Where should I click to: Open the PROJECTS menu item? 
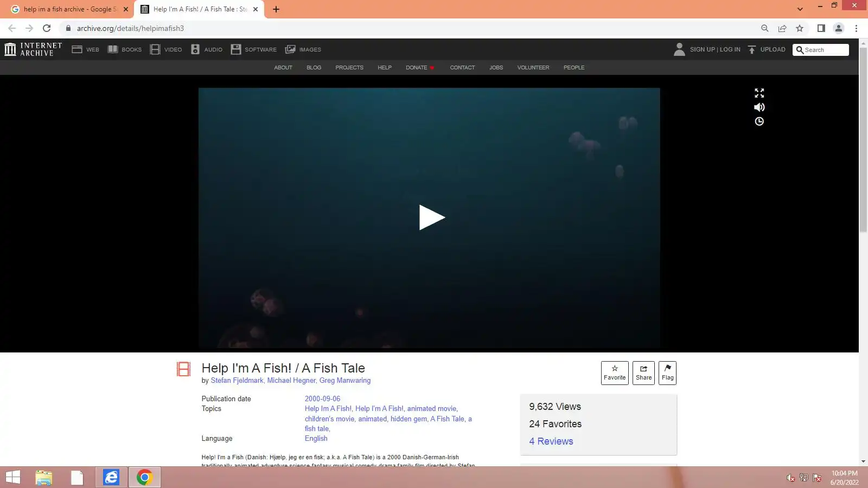pyautogui.click(x=349, y=68)
